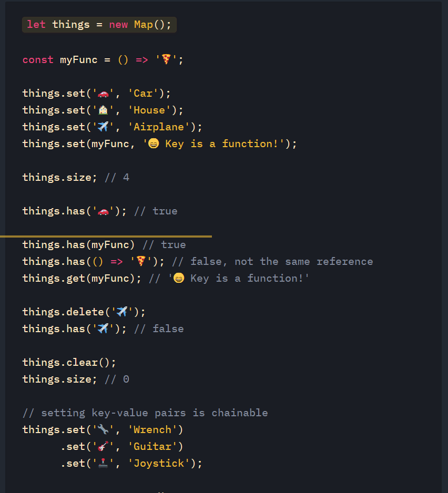The width and height of the screenshot is (448, 493).
Task: Click the wrench emoji key
Action: click(x=103, y=430)
